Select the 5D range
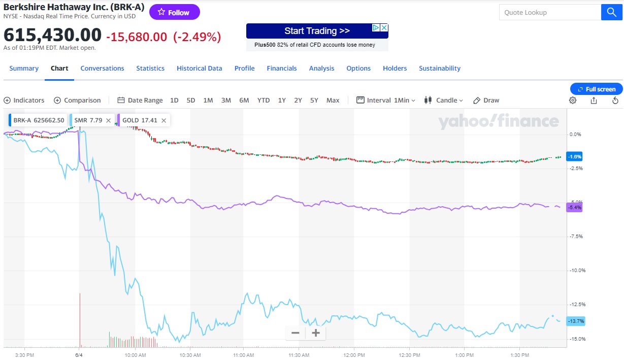The image size is (624, 364). point(191,100)
